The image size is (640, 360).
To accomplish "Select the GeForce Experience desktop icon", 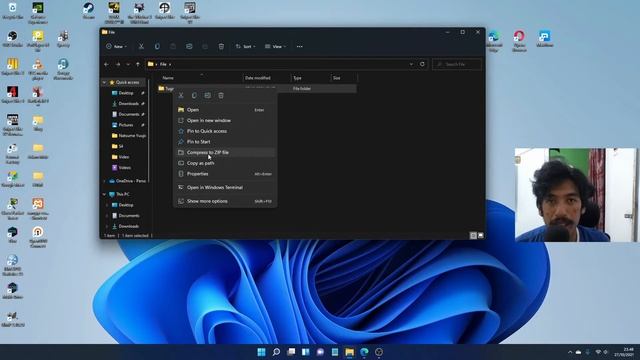I will coord(38,13).
